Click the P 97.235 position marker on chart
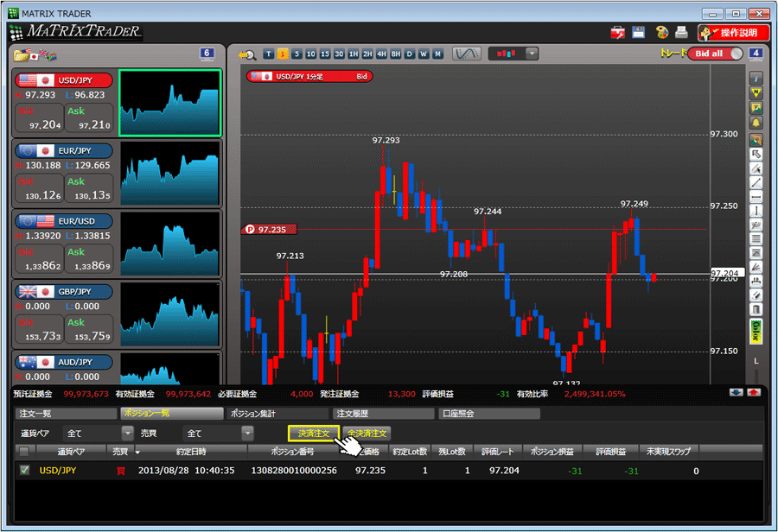Screen dimensions: 778x532 click(x=271, y=229)
